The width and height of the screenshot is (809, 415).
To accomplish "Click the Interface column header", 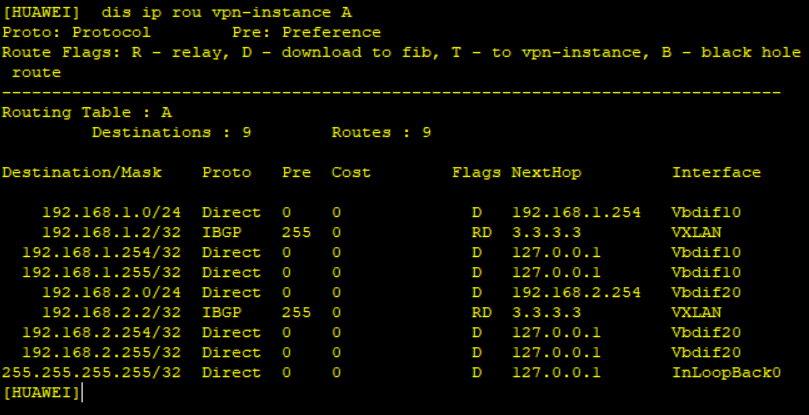I will pos(716,173).
